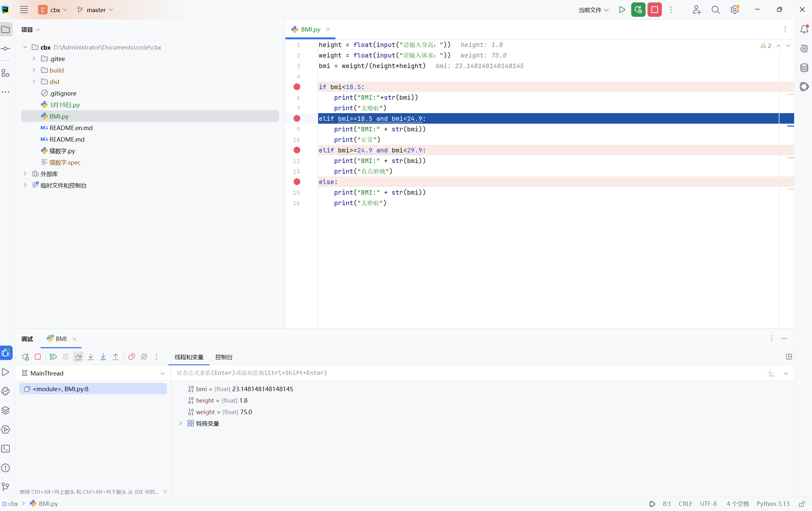Stop the debug session with red square
The height and width of the screenshot is (511, 812).
tap(38, 357)
